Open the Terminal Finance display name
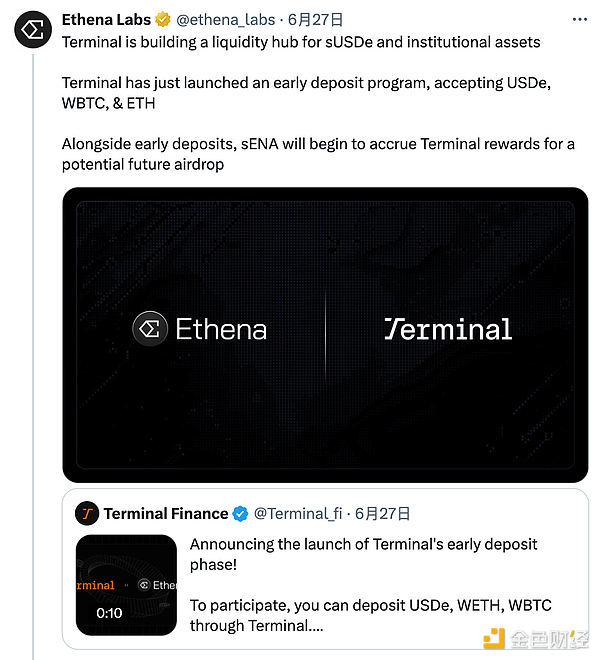This screenshot has height=660, width=600. coord(166,514)
